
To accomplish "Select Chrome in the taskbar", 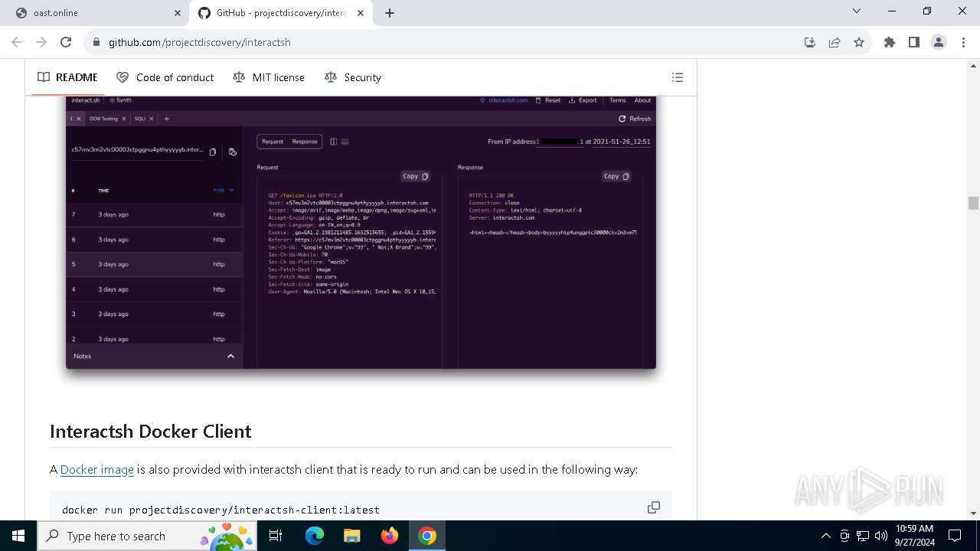I will pyautogui.click(x=426, y=536).
